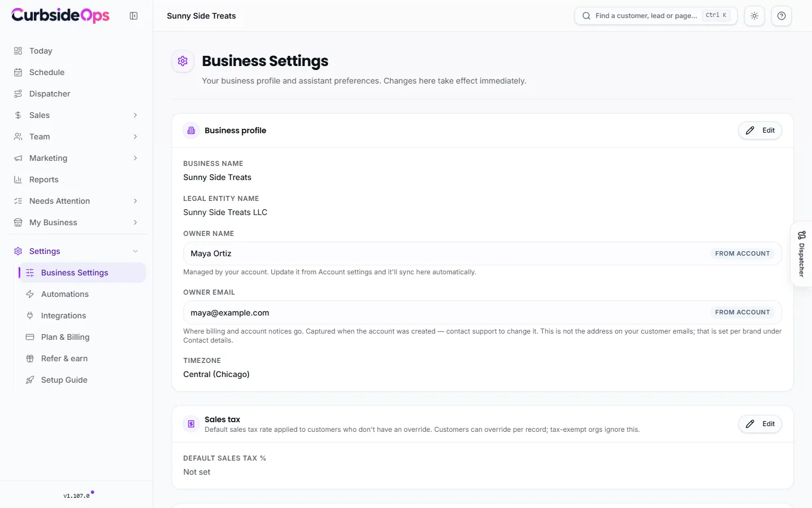Collapse the Settings section chevron
Viewport: 812px width, 508px height.
(135, 251)
